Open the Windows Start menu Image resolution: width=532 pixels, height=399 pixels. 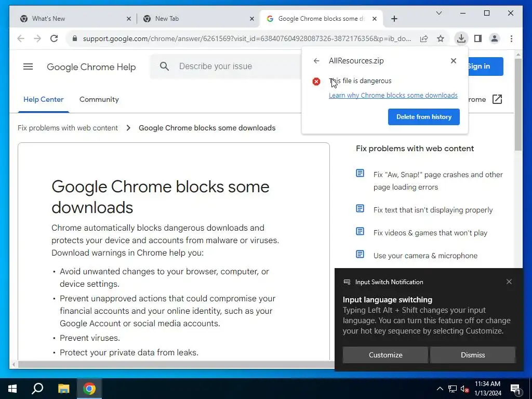12,389
